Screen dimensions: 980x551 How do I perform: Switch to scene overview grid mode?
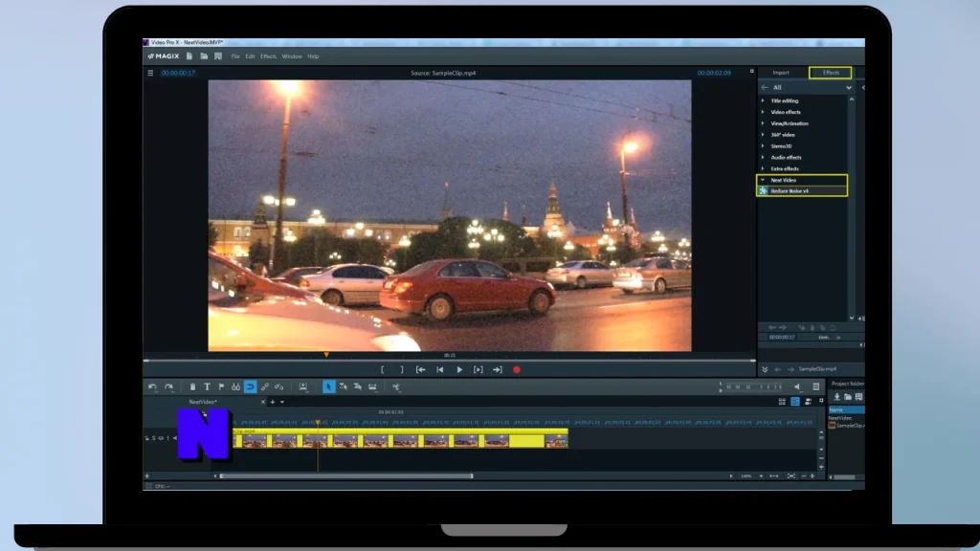(782, 402)
